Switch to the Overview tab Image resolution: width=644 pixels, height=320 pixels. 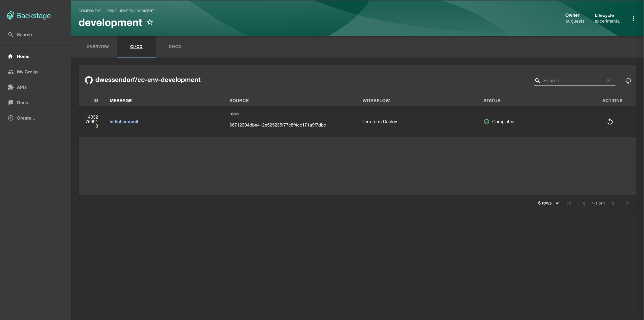[98, 47]
